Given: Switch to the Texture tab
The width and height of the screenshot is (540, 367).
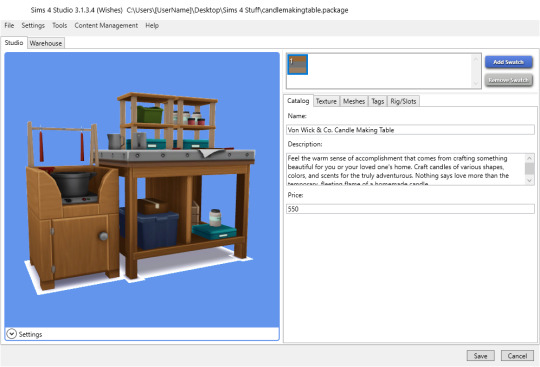Looking at the screenshot, I should pos(326,101).
